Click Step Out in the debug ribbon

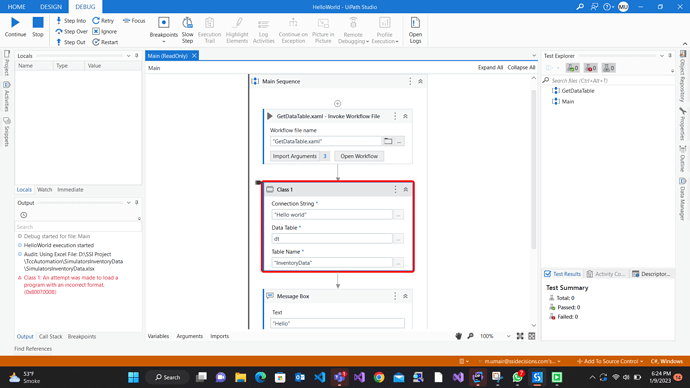[x=70, y=42]
